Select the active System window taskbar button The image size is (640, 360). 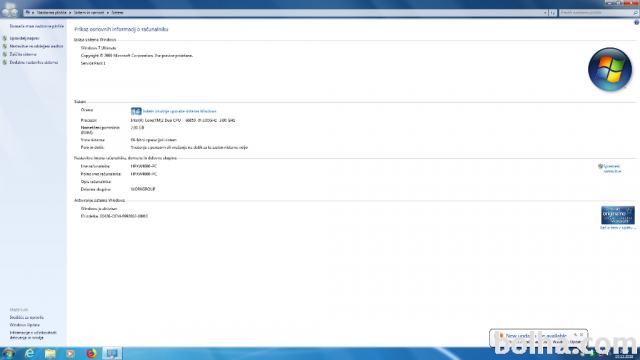click(112, 353)
